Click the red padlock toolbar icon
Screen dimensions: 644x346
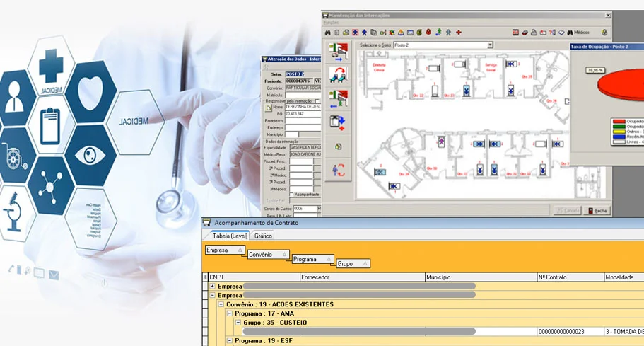[428, 32]
